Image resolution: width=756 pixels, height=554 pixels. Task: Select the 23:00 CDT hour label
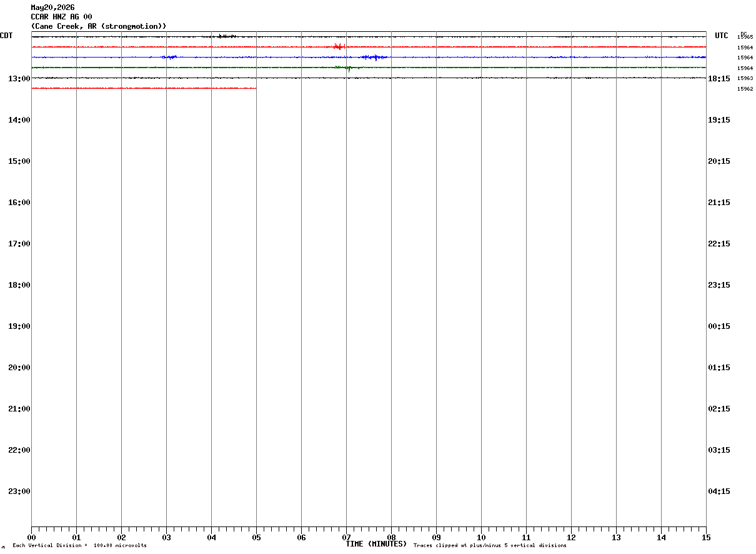coord(19,491)
